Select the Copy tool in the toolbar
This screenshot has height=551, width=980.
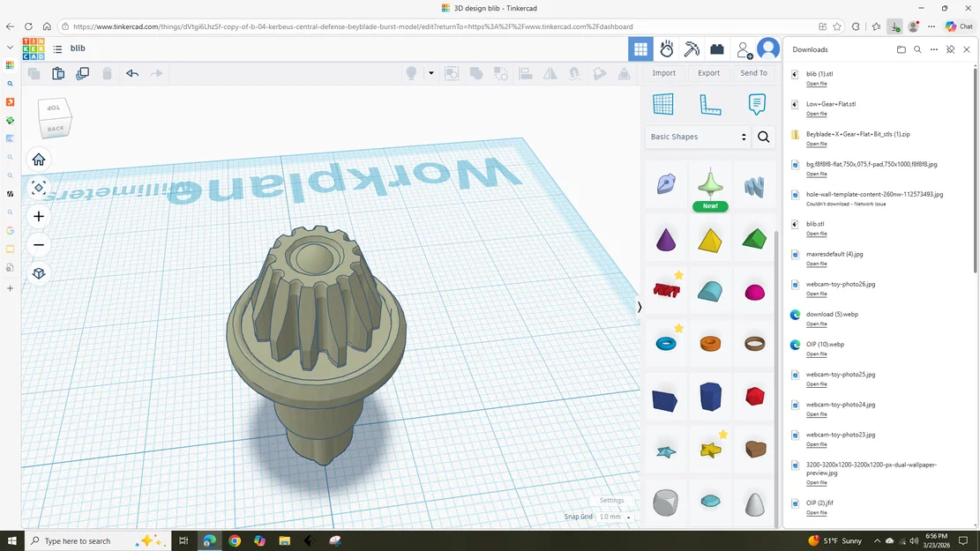click(34, 73)
